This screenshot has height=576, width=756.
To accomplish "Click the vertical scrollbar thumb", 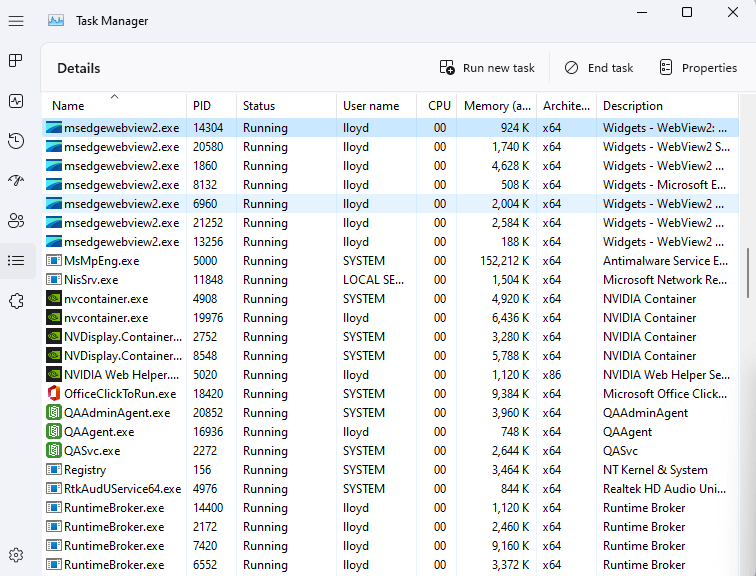I will (x=749, y=272).
